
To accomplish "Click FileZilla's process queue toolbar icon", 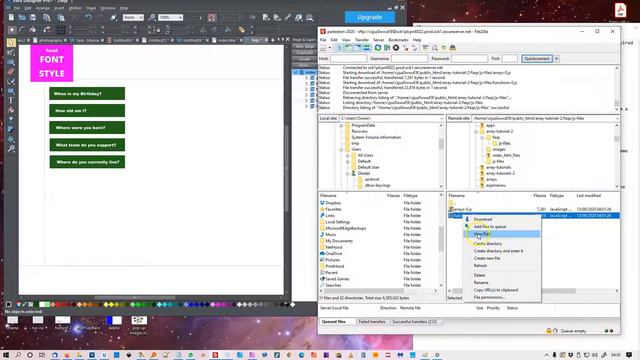I will pyautogui.click(x=387, y=48).
